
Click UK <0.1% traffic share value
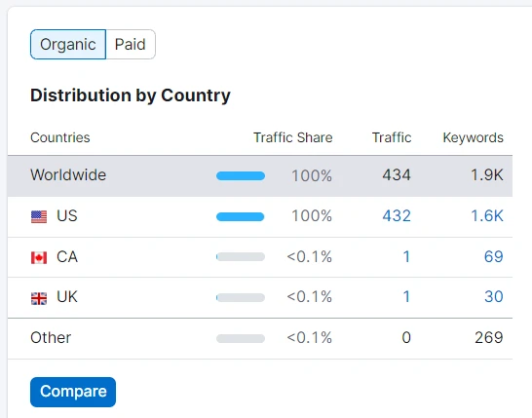pyautogui.click(x=310, y=296)
